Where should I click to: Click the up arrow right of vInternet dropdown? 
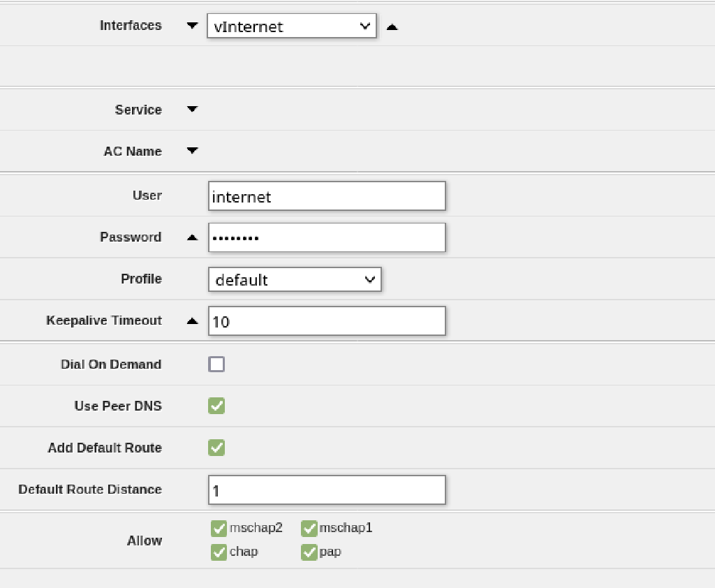(392, 27)
